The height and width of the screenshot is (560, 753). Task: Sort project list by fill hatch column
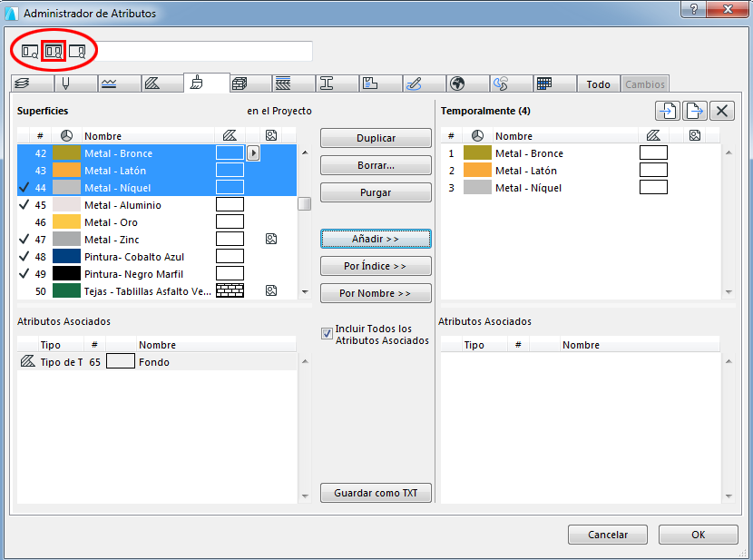pos(230,136)
